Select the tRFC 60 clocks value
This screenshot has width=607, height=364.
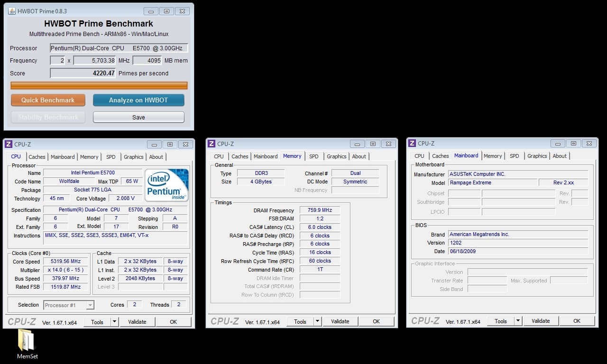pyautogui.click(x=320, y=261)
